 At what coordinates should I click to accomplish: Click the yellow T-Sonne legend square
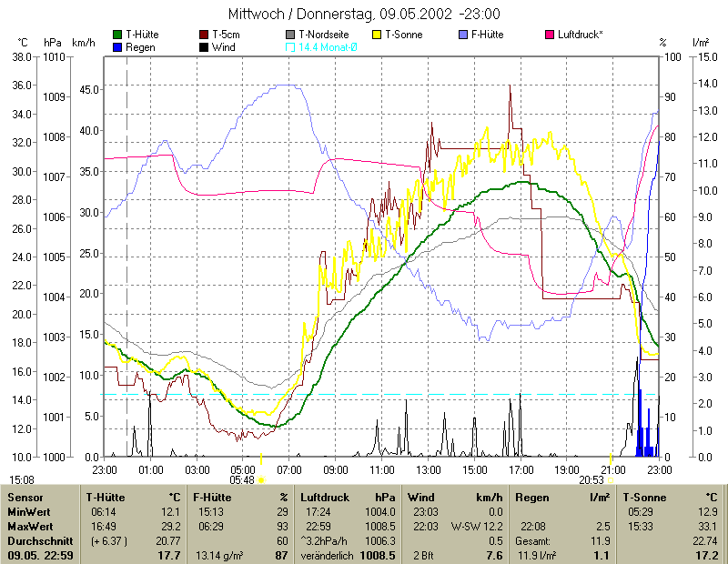[377, 35]
